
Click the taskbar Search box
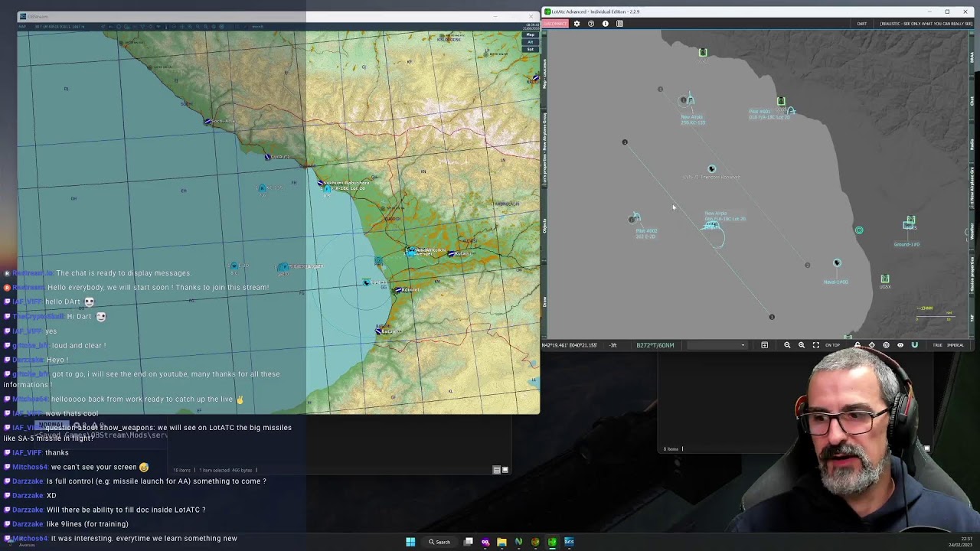click(440, 542)
